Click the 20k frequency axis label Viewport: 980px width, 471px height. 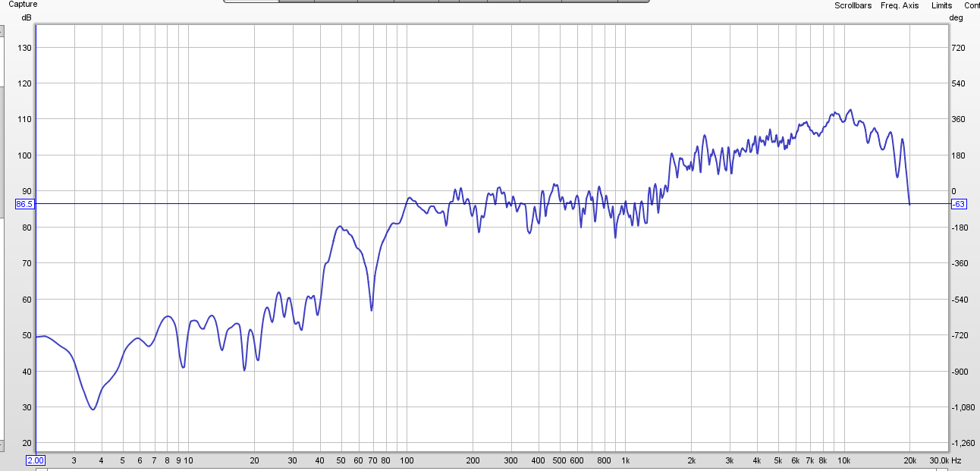pos(910,460)
